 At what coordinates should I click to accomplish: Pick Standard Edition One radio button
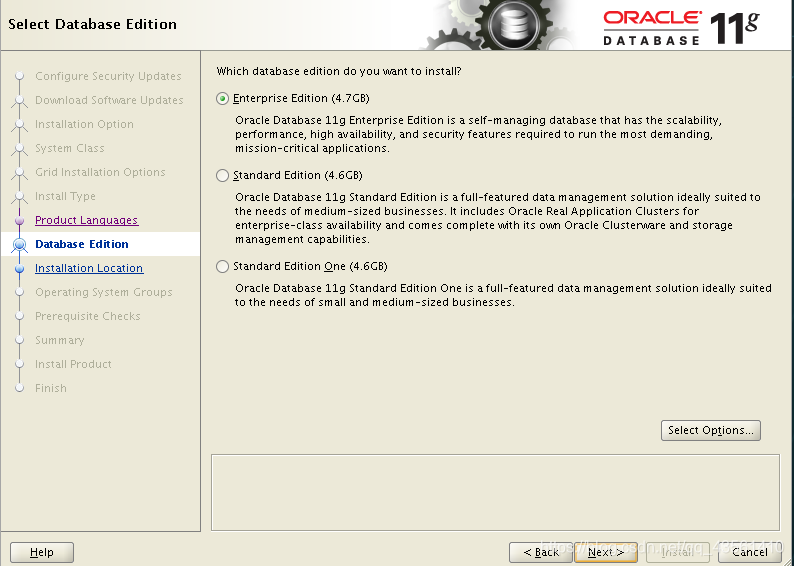(222, 266)
